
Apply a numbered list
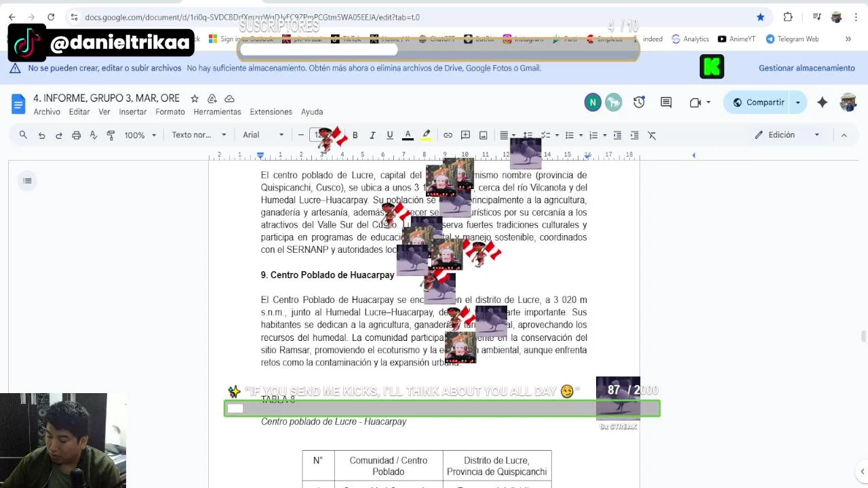593,135
